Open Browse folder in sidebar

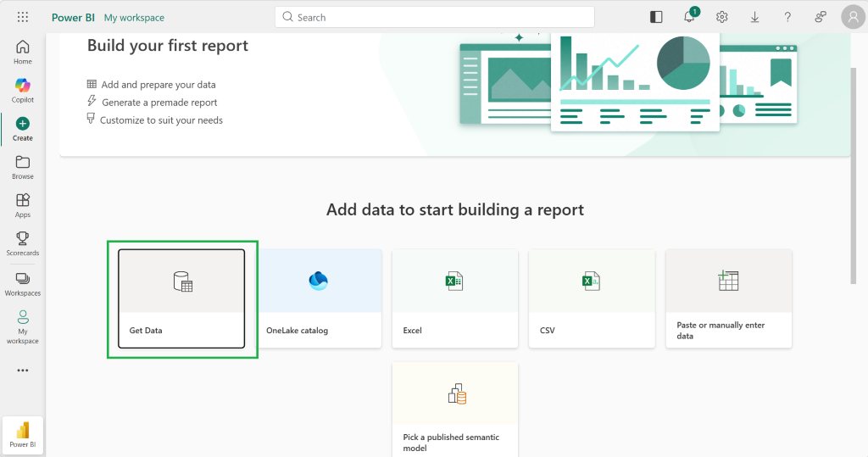click(23, 167)
